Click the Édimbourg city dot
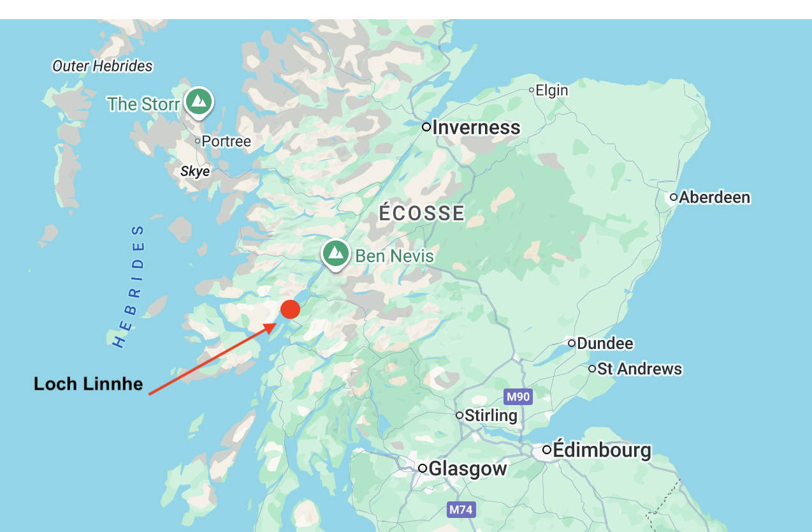Screen dimensions: 812x532 pyautogui.click(x=547, y=450)
